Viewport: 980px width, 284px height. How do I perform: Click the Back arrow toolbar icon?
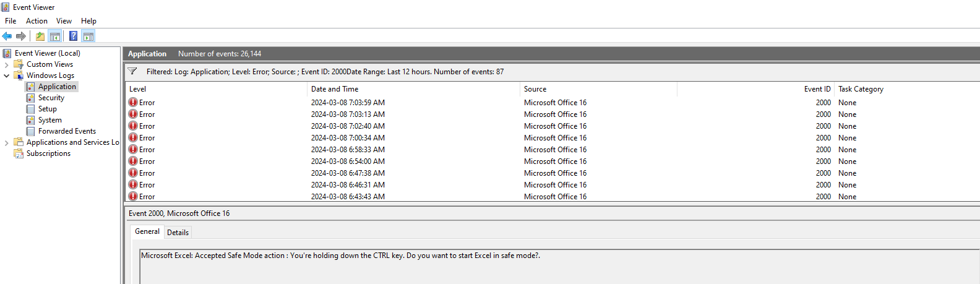click(x=7, y=36)
